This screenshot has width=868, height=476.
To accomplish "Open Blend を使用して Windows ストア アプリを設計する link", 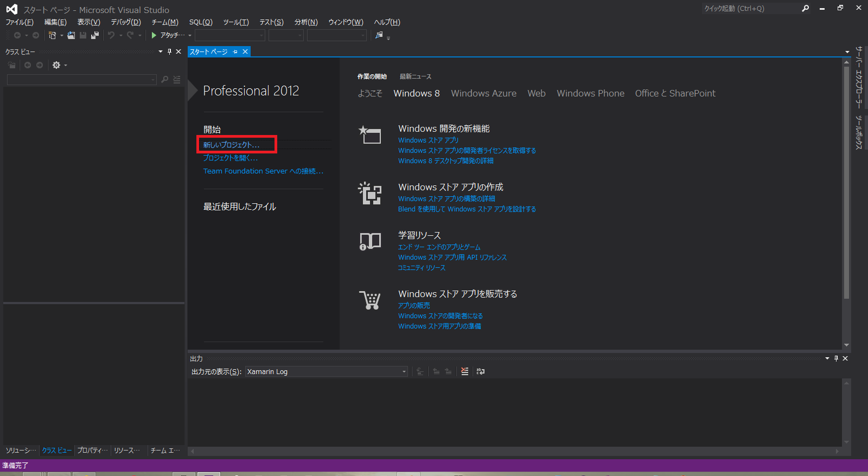I will (x=467, y=209).
